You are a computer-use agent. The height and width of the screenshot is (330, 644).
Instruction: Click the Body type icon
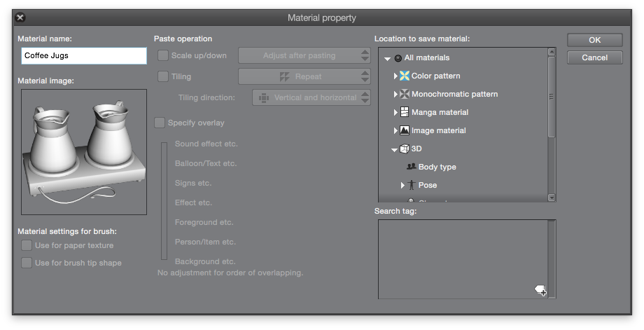pos(411,167)
